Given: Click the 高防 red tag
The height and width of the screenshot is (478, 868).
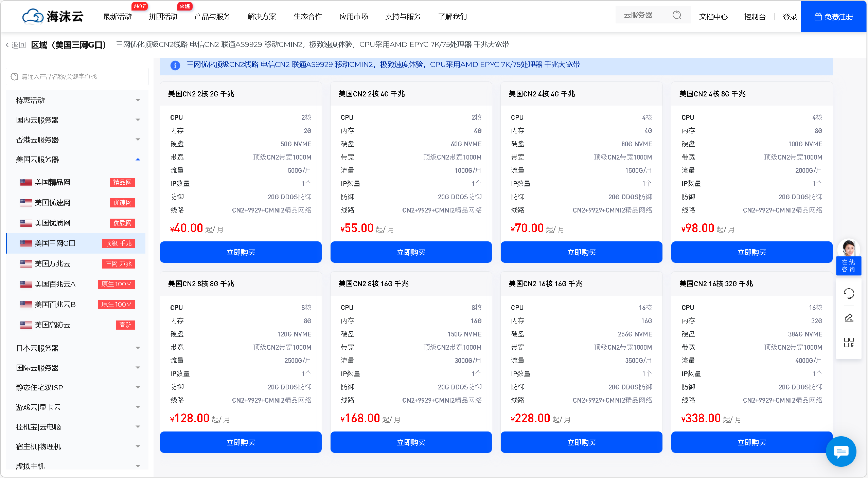Looking at the screenshot, I should [x=125, y=325].
